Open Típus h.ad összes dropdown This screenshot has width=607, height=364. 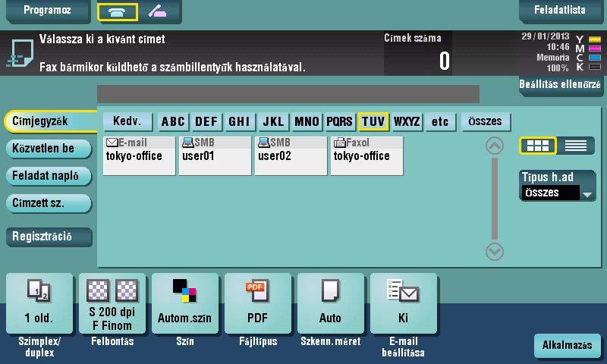pyautogui.click(x=557, y=186)
